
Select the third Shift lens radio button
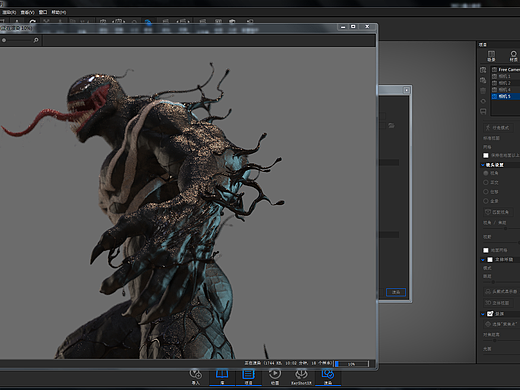coord(486,192)
